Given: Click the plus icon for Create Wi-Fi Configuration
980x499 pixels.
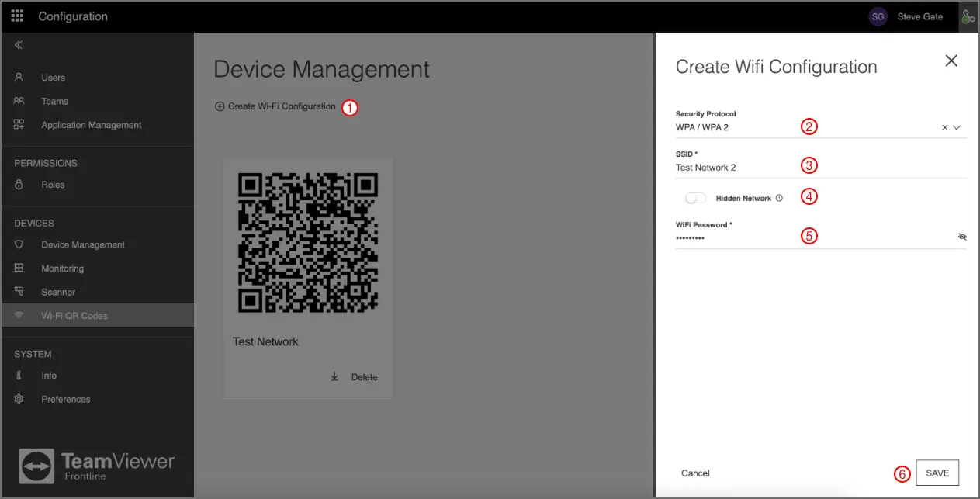Looking at the screenshot, I should pyautogui.click(x=220, y=106).
